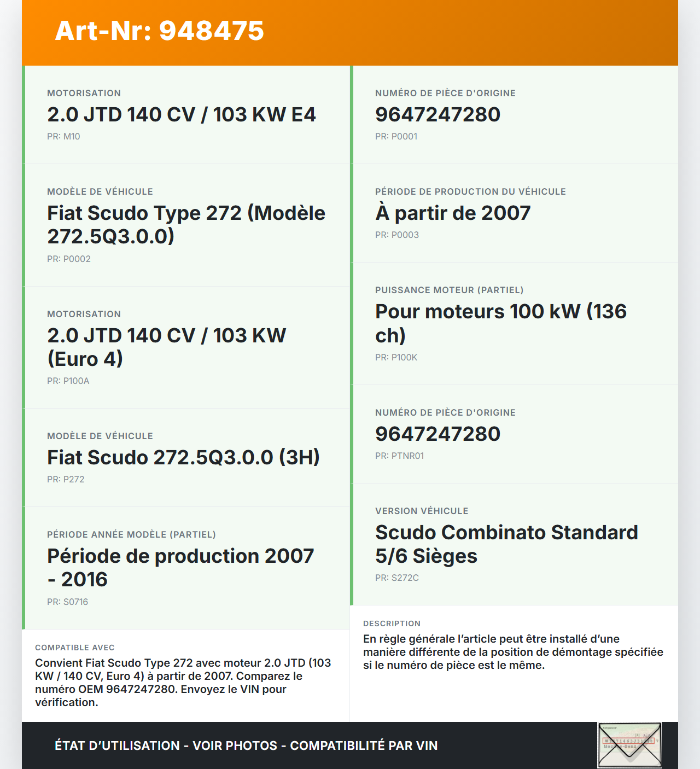Click the PR: S0716 code label
Viewport: 700px width, 769px height.
coord(67,602)
